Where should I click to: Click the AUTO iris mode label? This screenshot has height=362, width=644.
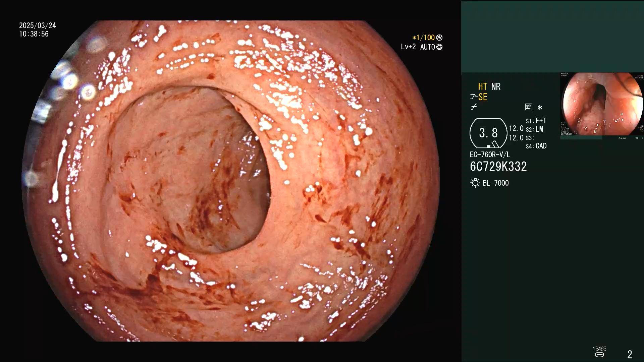tap(427, 47)
